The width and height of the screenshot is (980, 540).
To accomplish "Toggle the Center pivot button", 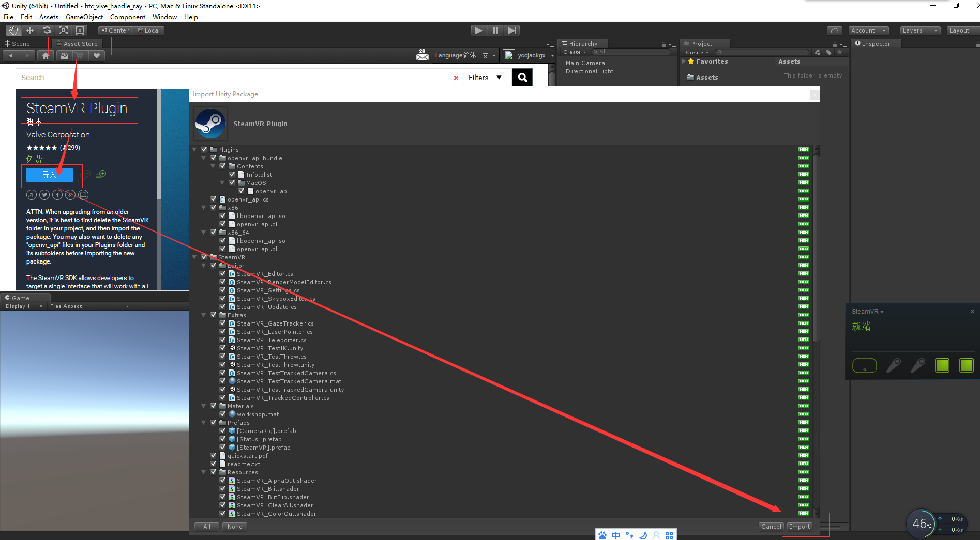I will [115, 30].
